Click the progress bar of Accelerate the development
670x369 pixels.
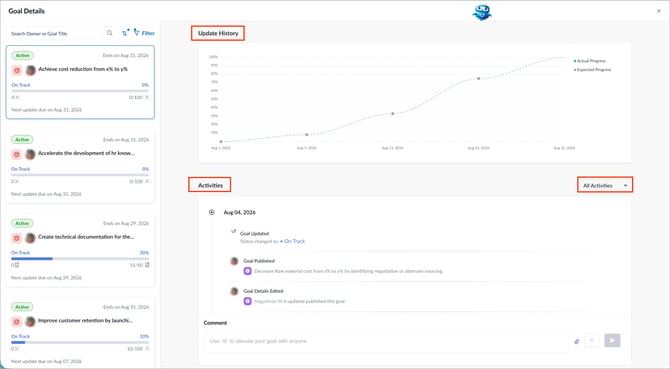(x=80, y=175)
